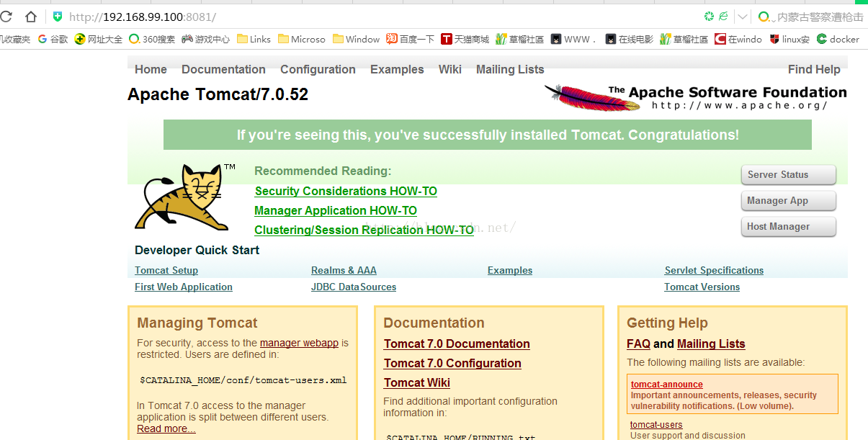Open the 天猫商城 bookmark
868x440 pixels.
[x=465, y=39]
